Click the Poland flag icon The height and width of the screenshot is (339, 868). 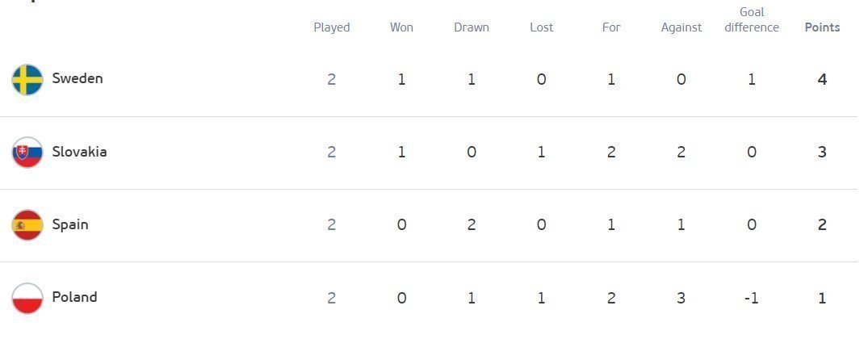27,298
